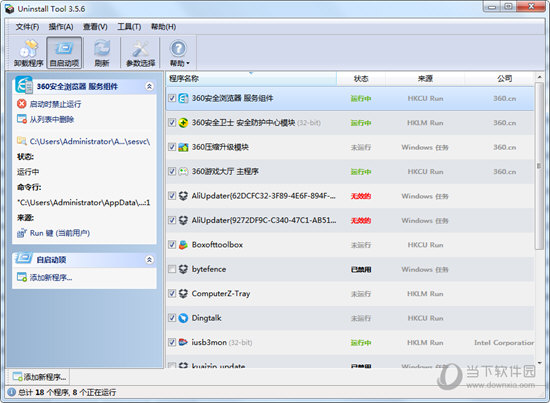Screen dimensions: 550x403
Task: Open the 操作(A) menu
Action: (x=61, y=27)
